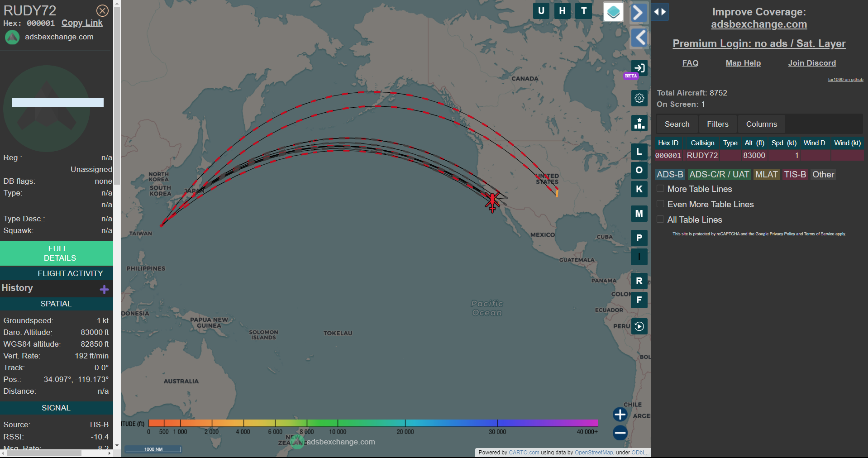The width and height of the screenshot is (868, 458).
Task: Toggle the R map button
Action: point(639,281)
